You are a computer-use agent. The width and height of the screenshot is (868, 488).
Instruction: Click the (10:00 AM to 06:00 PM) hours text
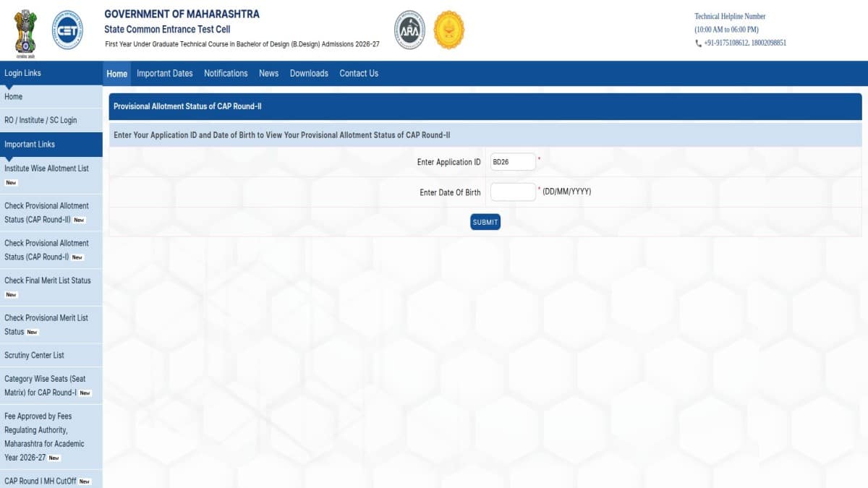click(726, 30)
